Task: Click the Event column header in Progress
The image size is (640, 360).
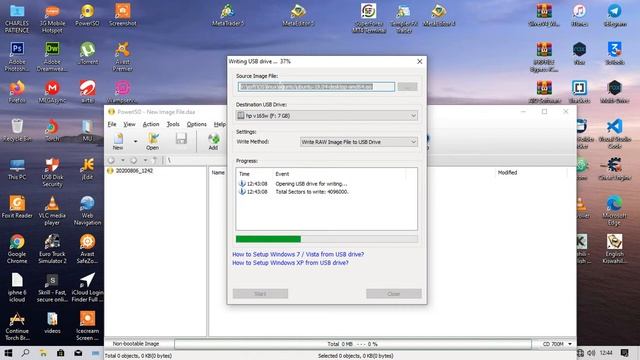Action: point(282,174)
